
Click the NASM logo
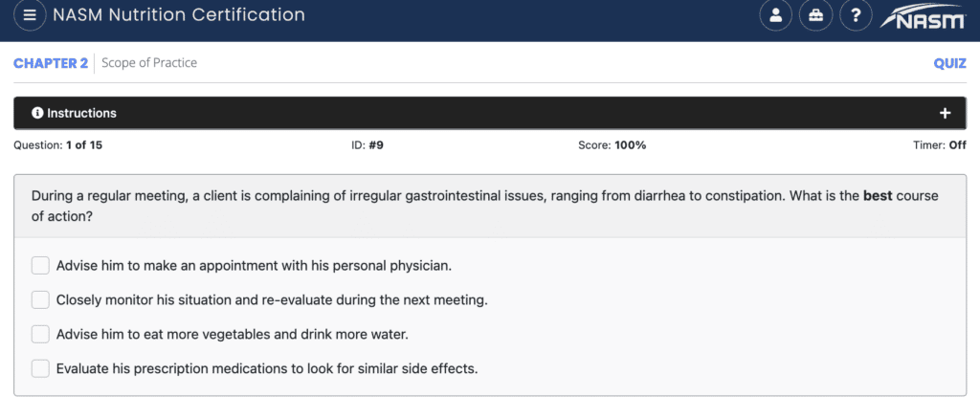coord(923,17)
